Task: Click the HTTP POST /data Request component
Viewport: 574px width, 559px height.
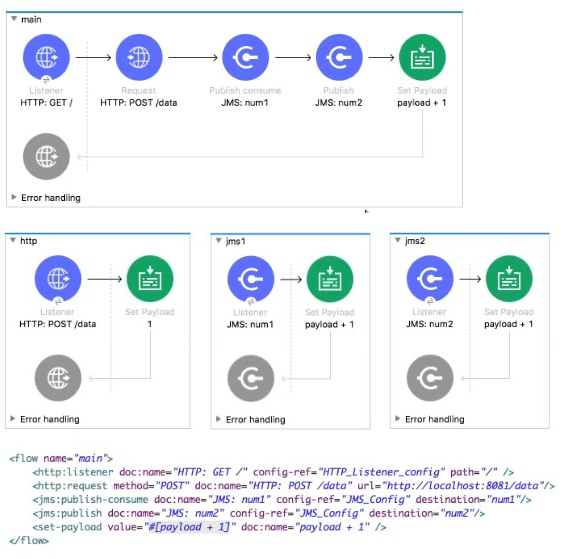Action: tap(139, 57)
